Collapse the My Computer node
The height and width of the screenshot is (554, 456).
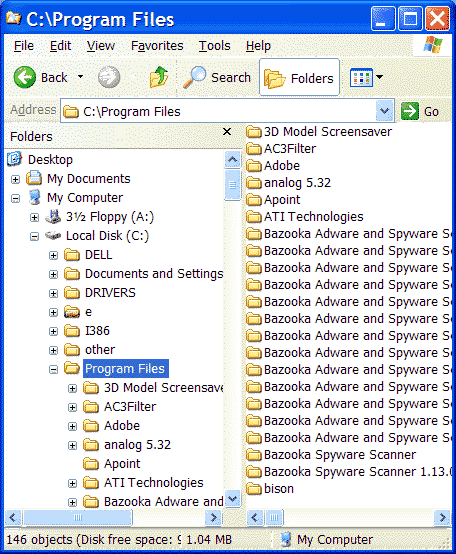[x=15, y=198]
